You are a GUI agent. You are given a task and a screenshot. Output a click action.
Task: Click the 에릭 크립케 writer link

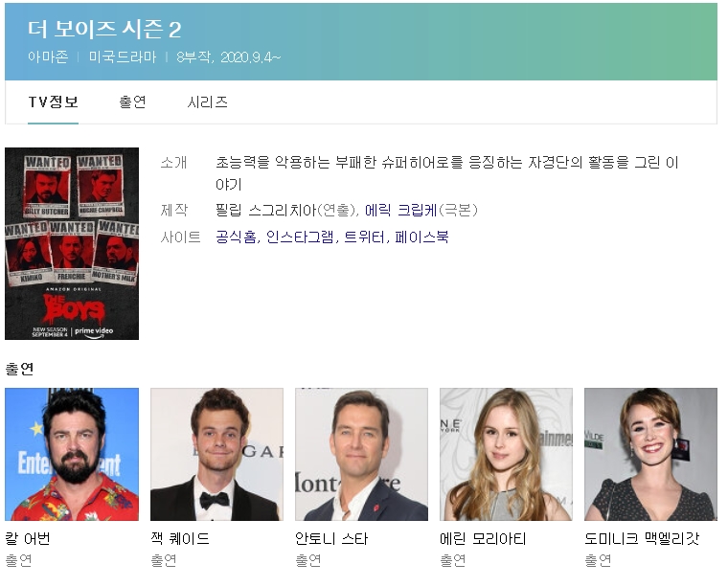(400, 210)
